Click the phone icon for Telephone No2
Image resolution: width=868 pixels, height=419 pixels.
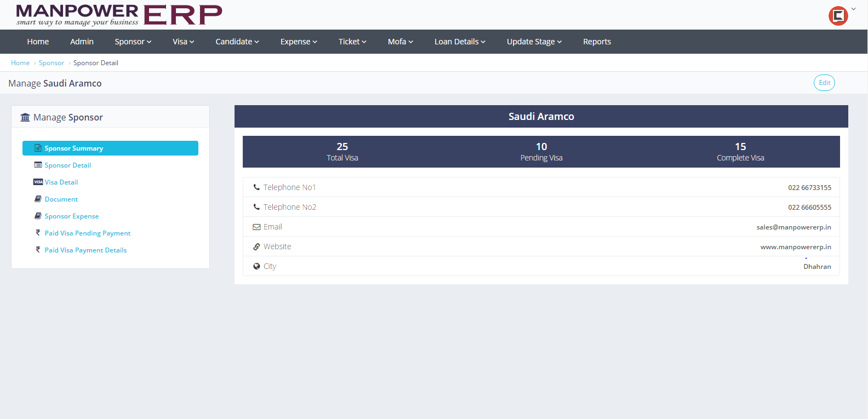tap(256, 207)
